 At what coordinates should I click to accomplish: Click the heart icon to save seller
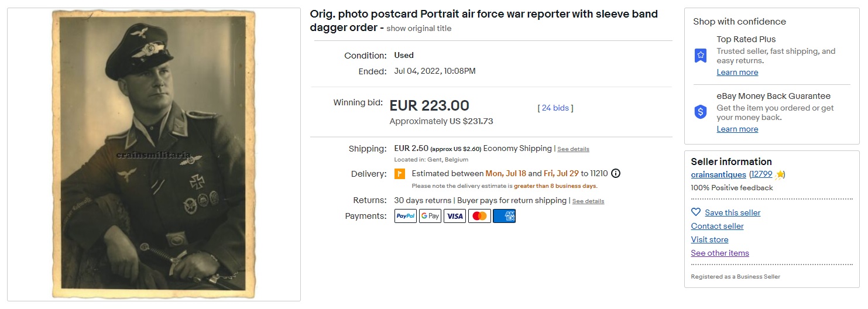pyautogui.click(x=696, y=212)
